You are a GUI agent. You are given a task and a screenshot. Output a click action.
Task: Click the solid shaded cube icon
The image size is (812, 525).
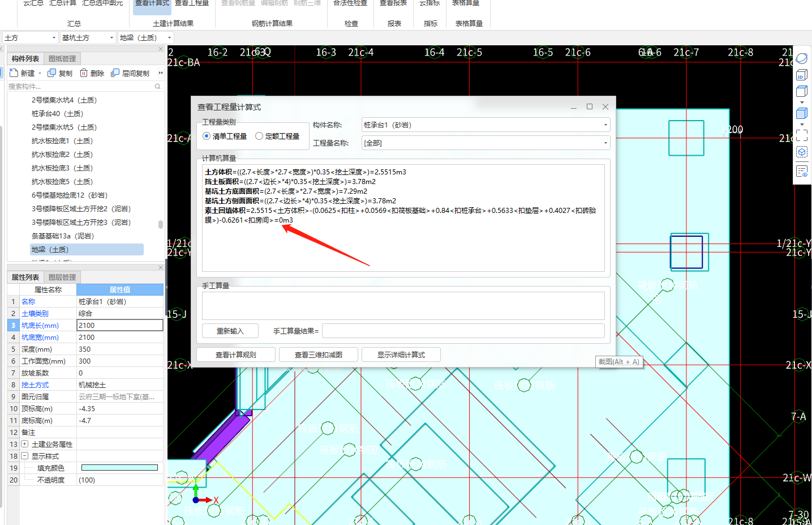click(x=801, y=113)
